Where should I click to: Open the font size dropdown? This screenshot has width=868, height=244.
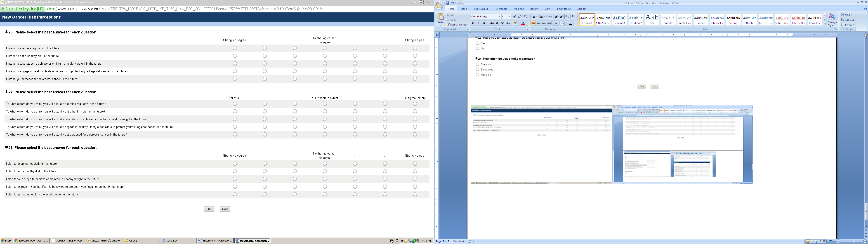coord(509,16)
